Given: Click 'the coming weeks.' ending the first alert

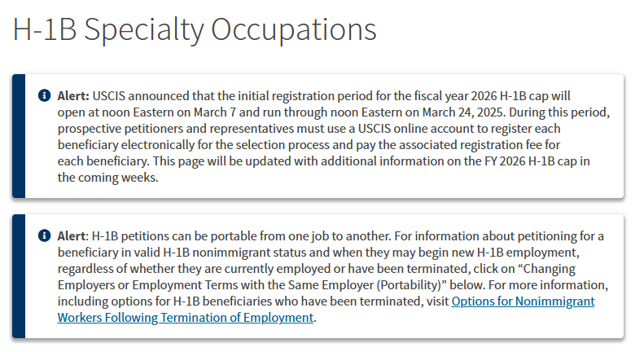Looking at the screenshot, I should 107,178.
